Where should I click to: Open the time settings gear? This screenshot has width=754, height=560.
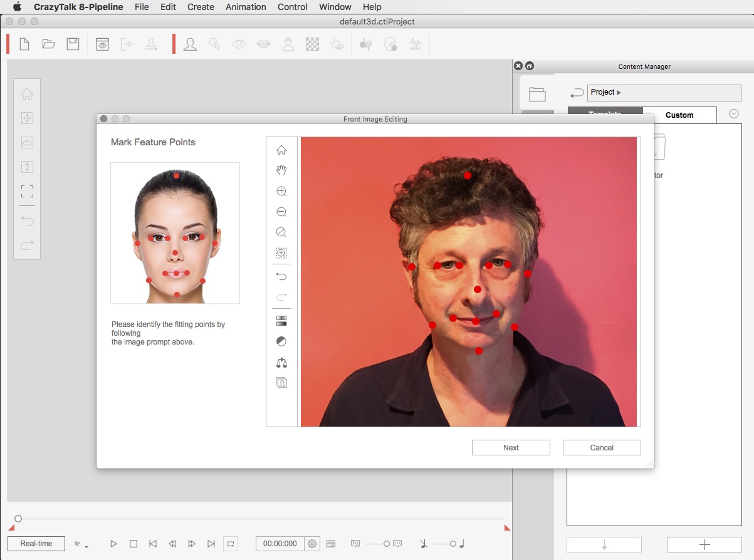point(312,544)
